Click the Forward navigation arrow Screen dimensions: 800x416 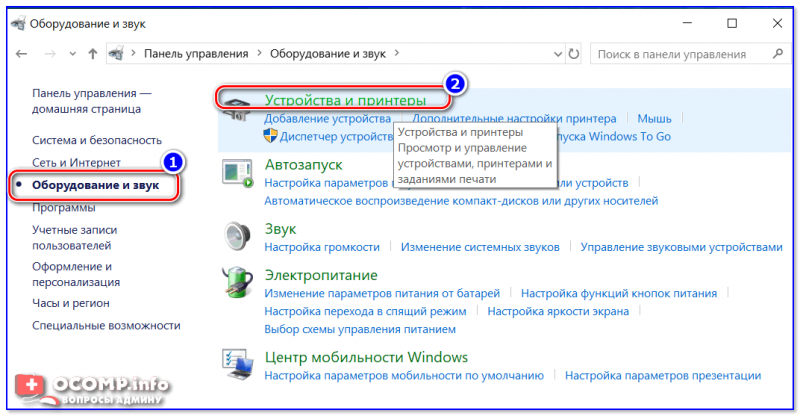[49, 54]
